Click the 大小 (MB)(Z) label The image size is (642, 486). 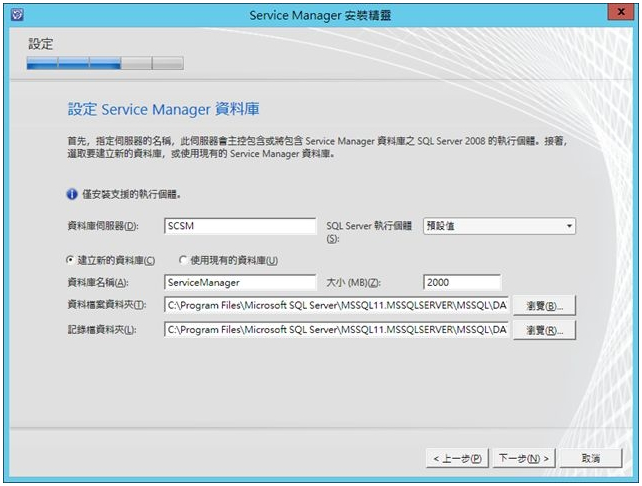[353, 283]
